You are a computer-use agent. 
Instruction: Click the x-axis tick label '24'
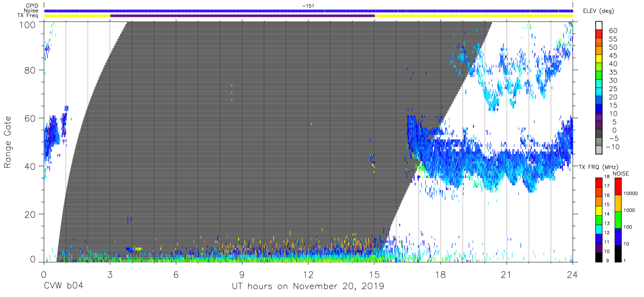(573, 274)
